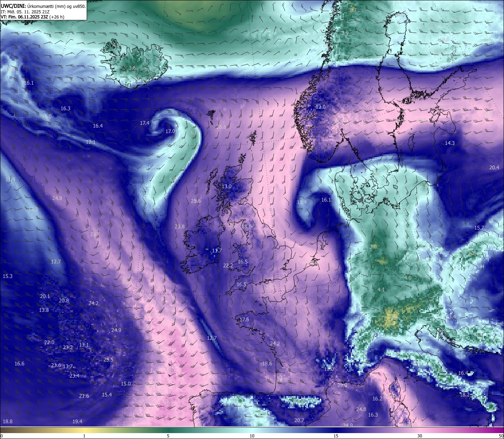504x439 pixels.
Task: Click the 17.4 value near the swirl
Action: pyautogui.click(x=145, y=123)
